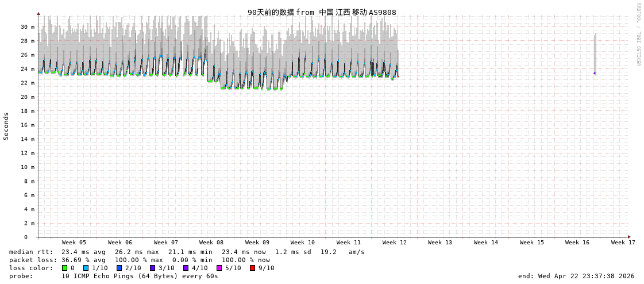The height and width of the screenshot is (284, 644).
Task: Click the green 0 loss color swatch
Action: [x=65, y=268]
